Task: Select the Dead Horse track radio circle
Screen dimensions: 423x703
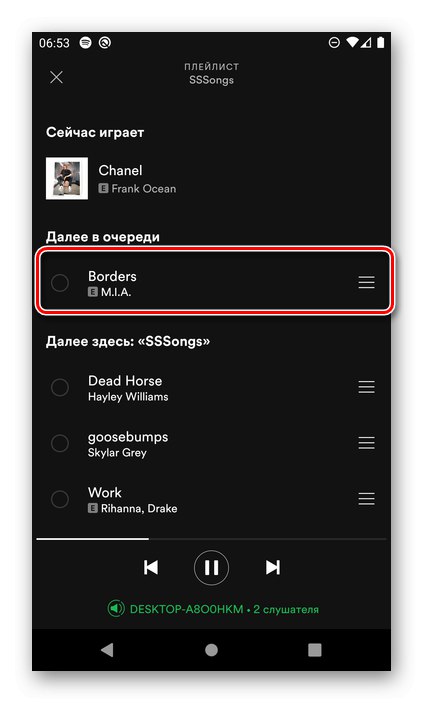Action: tap(60, 387)
